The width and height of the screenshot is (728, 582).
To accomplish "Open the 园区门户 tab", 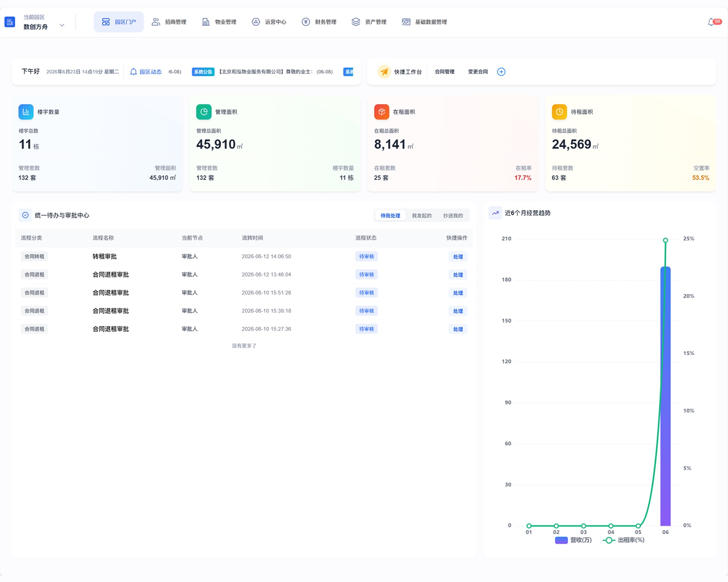I will pyautogui.click(x=119, y=22).
